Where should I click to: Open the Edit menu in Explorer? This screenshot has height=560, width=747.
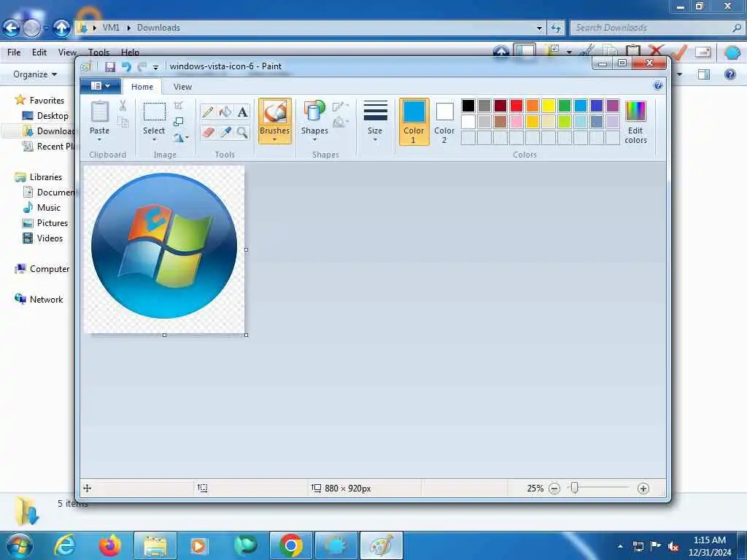[39, 52]
